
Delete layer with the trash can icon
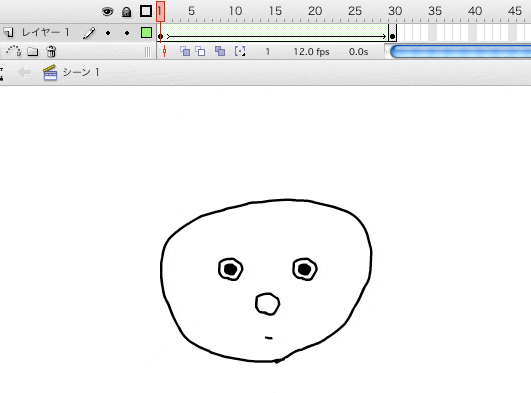pyautogui.click(x=51, y=51)
